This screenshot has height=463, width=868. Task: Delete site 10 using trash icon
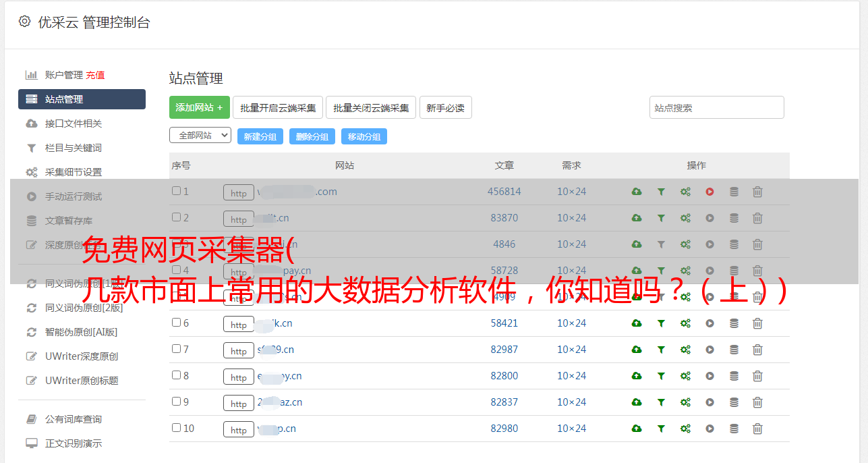click(757, 429)
